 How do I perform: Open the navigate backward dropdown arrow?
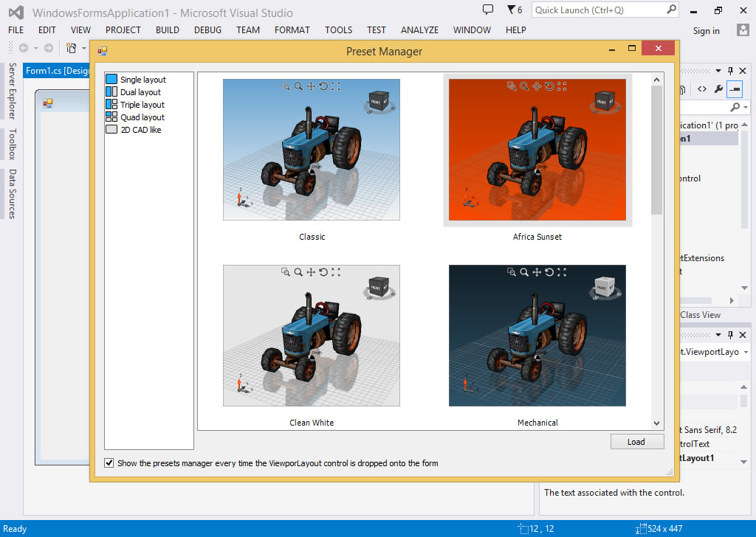[x=35, y=48]
